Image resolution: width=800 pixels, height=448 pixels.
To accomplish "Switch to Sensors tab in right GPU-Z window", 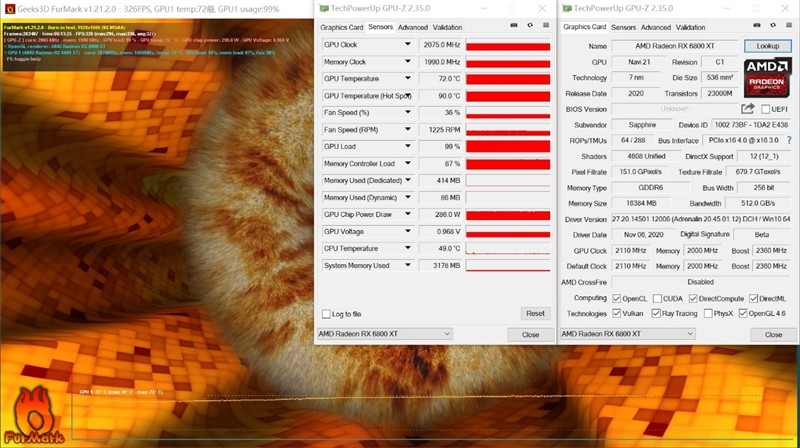I will [623, 27].
